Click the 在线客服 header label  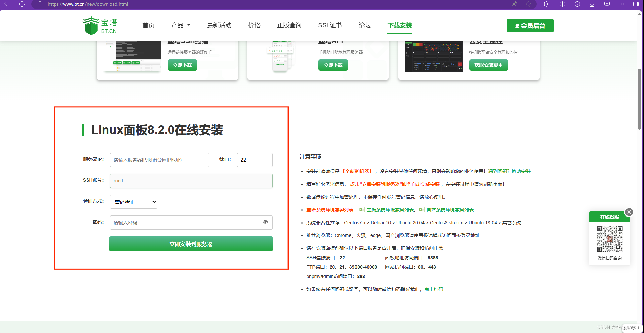coord(609,217)
